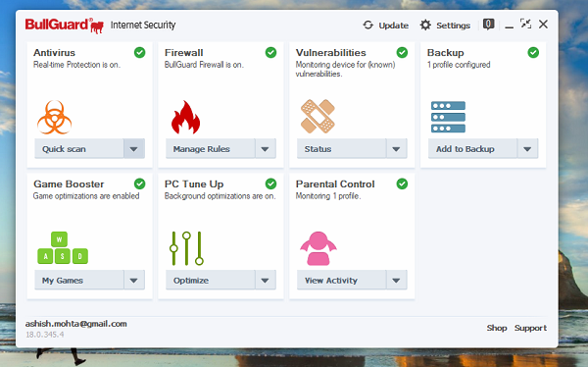588x367 pixels.
Task: Click the Optimize button
Action: click(x=211, y=281)
